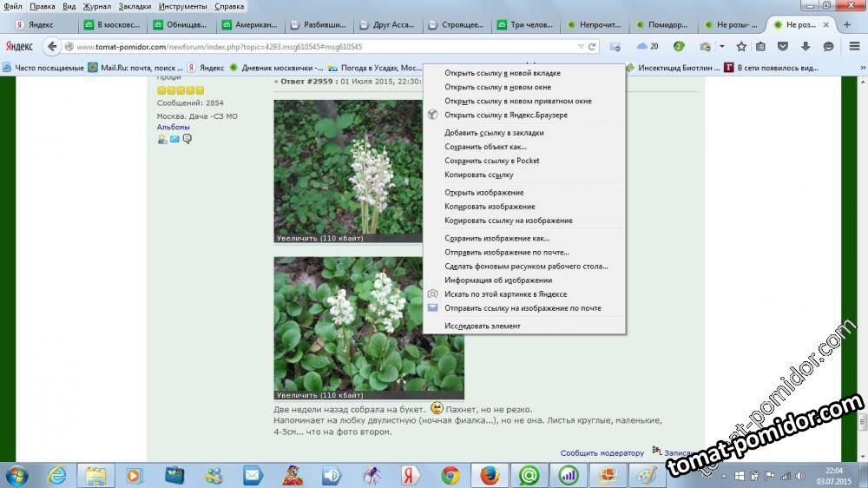Launch Google Chrome from the taskbar
Screen dimensions: 868x488
(x=450, y=475)
